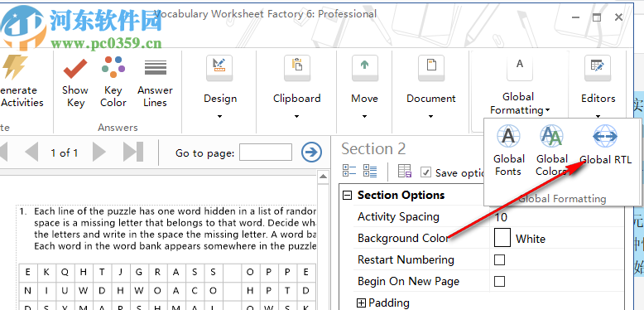Toggle the Save options checkbox

coord(426,172)
